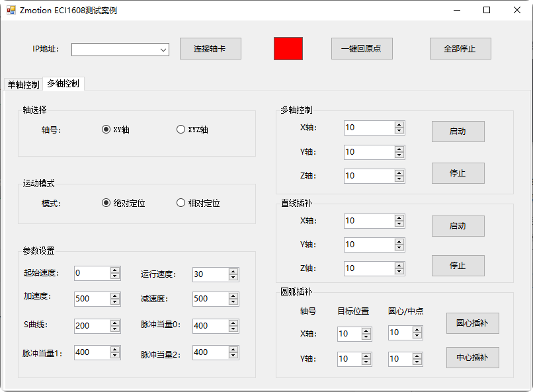Increase Y轴 目标位置 in 圆弧插补

point(366,356)
